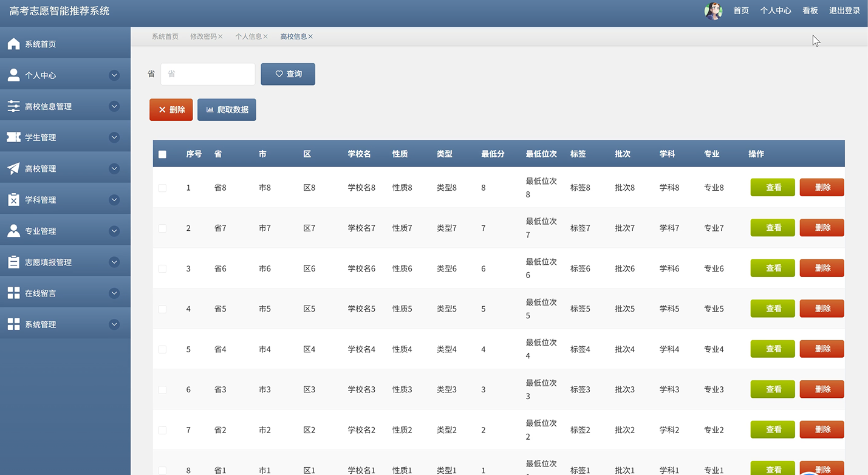Click the cell 学科7
The image size is (868, 475).
tap(669, 228)
